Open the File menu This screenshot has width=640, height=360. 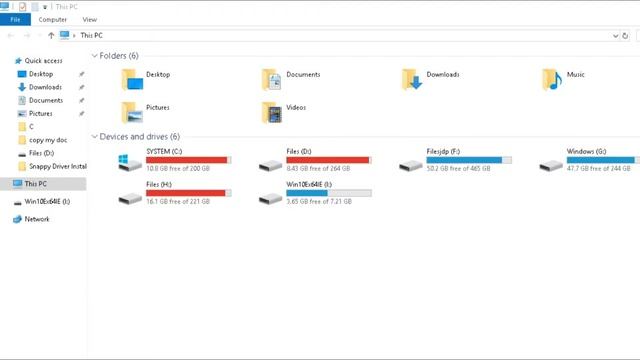pos(15,20)
